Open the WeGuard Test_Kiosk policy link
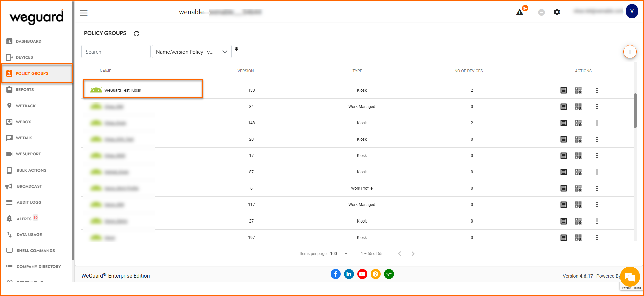644x296 pixels. pyautogui.click(x=123, y=90)
